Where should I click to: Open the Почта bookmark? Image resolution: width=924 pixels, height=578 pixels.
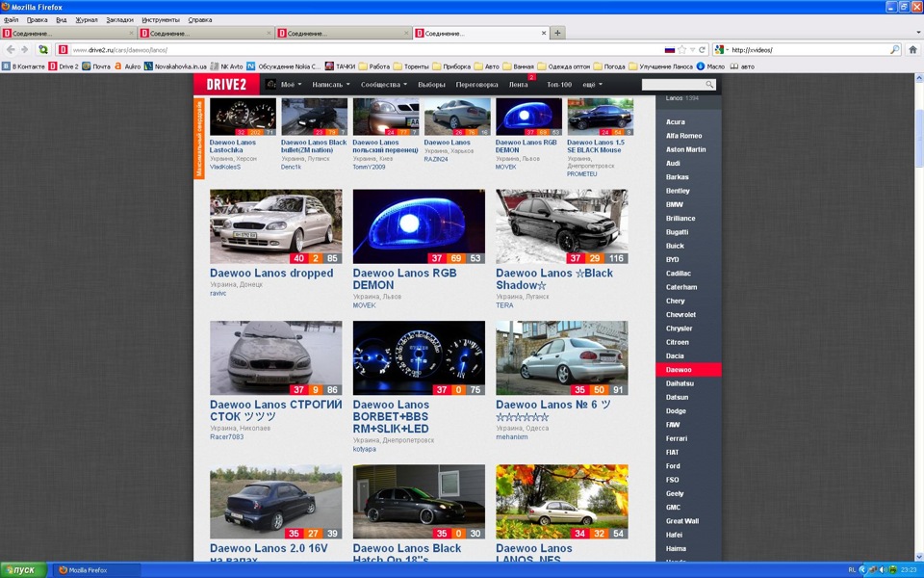click(96, 66)
